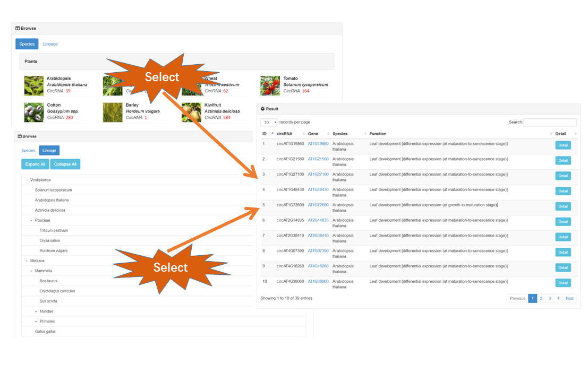Expand the Primates lineage node

pyautogui.click(x=36, y=322)
